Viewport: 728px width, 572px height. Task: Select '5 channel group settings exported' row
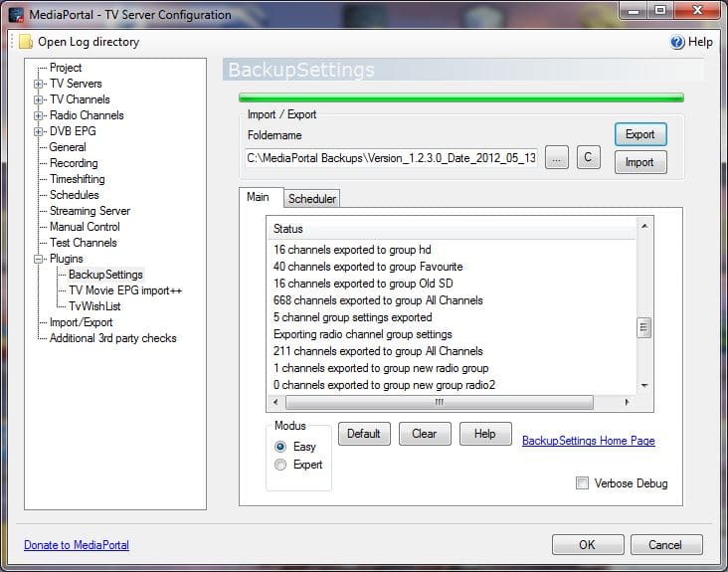click(353, 317)
